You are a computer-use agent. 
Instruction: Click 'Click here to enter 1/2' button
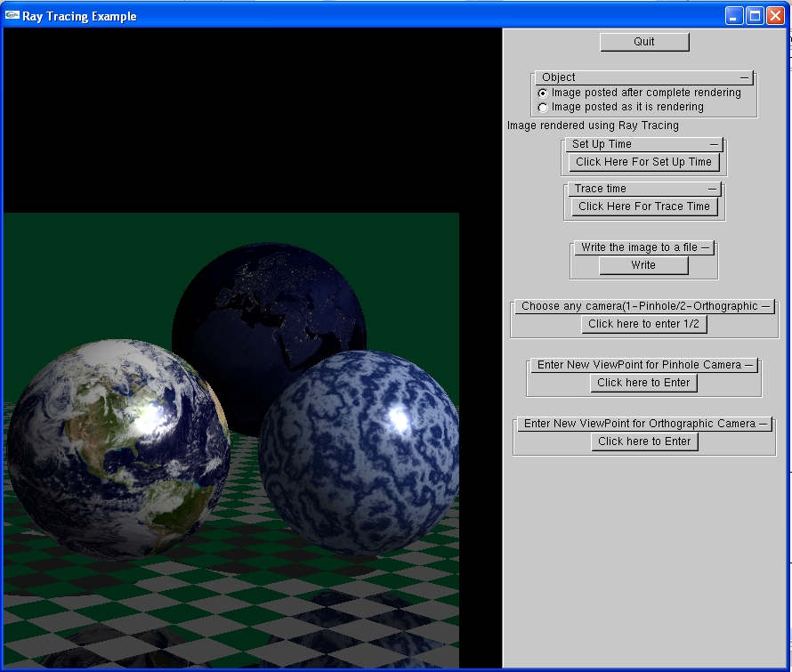(644, 324)
